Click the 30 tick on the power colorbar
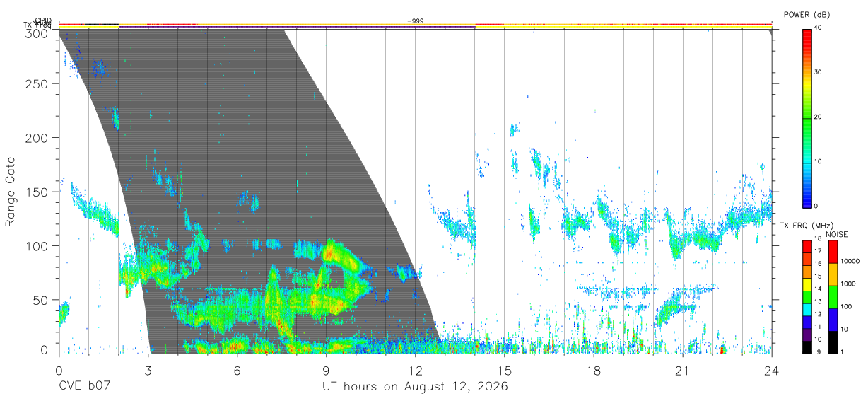 [x=818, y=73]
